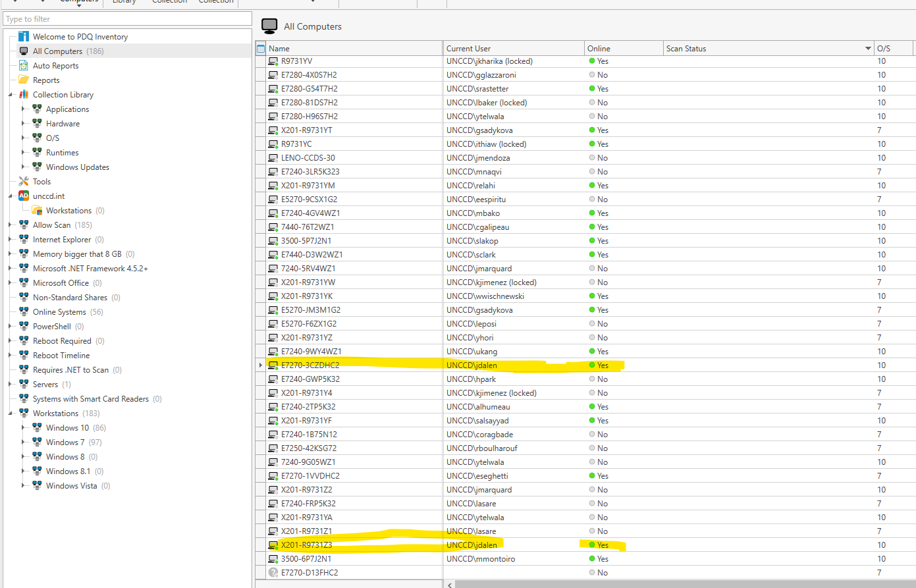Click the Type to filter field
This screenshot has height=588, width=916.
pos(127,19)
